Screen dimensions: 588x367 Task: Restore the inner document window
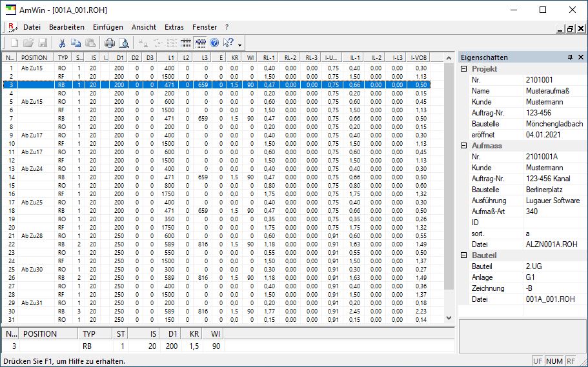[571, 28]
